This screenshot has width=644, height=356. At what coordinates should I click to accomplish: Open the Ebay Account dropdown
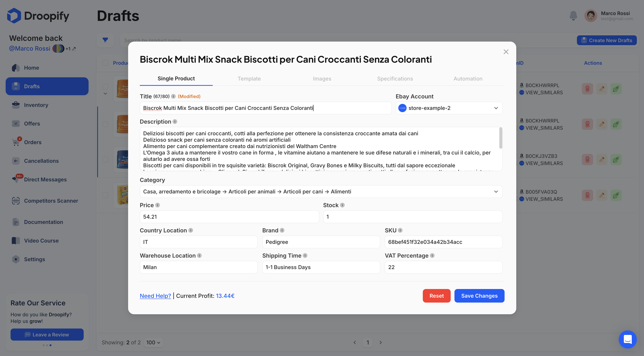tap(449, 108)
